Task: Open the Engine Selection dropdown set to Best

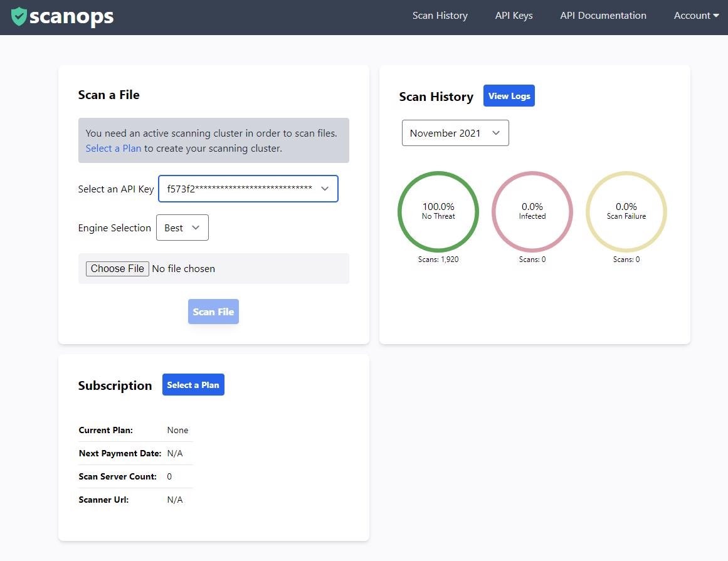Action: click(x=182, y=228)
